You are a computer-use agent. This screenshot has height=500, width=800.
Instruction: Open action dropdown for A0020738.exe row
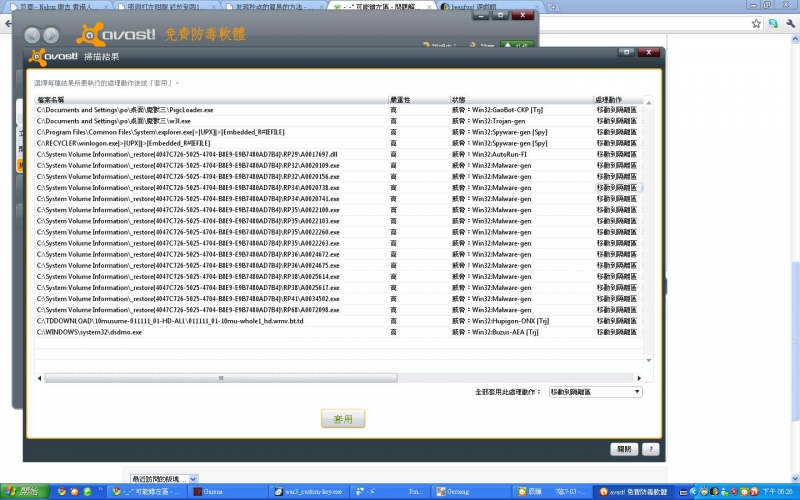pos(617,188)
